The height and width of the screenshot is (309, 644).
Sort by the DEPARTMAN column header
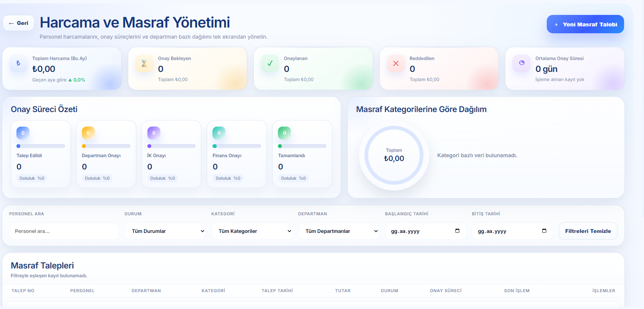click(x=146, y=291)
